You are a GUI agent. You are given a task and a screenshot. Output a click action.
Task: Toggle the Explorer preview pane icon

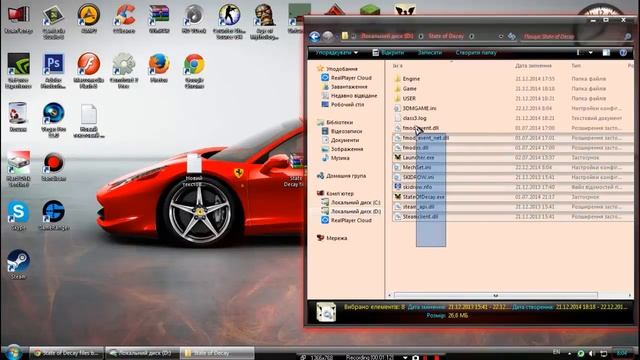(x=606, y=53)
